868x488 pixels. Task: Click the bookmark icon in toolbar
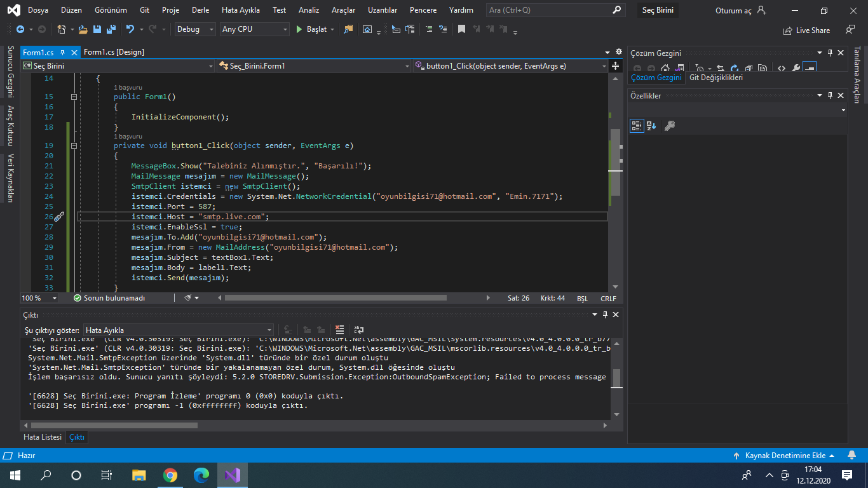[x=461, y=29]
